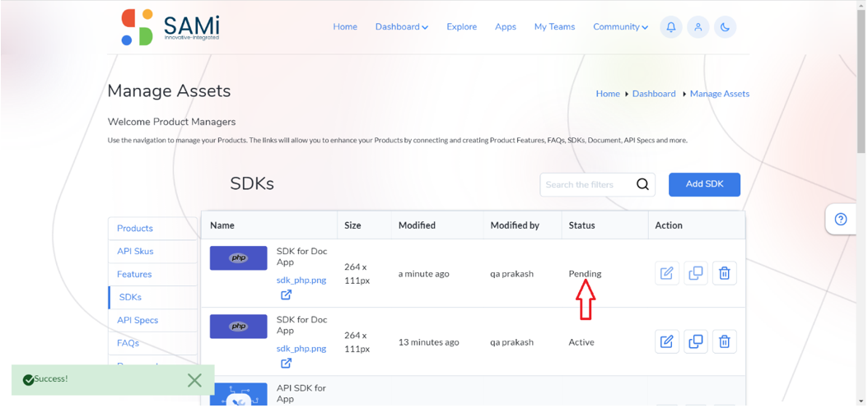Image resolution: width=868 pixels, height=408 pixels.
Task: Select API Skus in the sidebar
Action: [x=153, y=251]
